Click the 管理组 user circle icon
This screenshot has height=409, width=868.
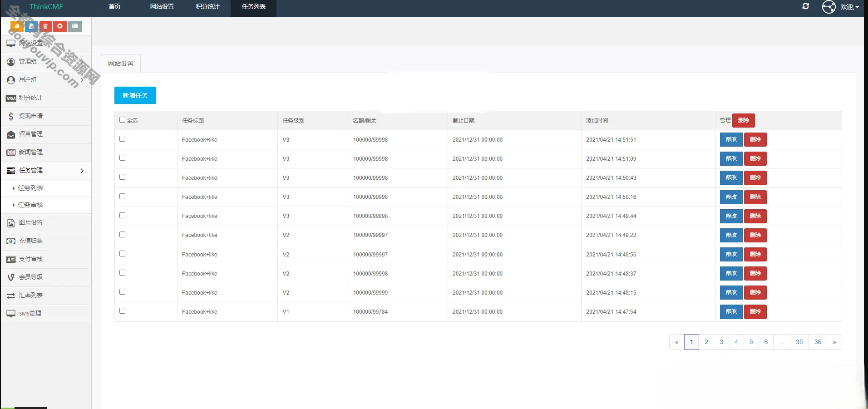point(11,62)
